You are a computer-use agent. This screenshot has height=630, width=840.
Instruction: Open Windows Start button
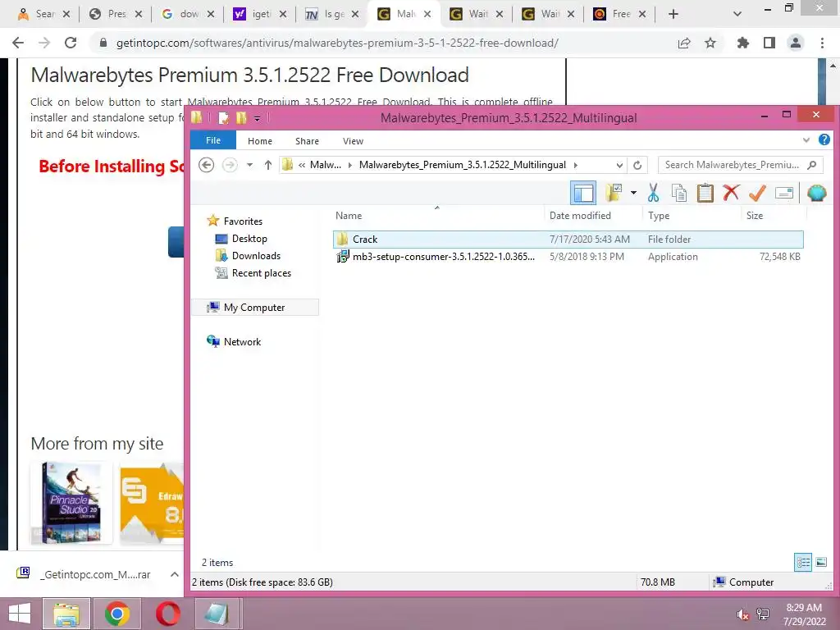(x=20, y=614)
